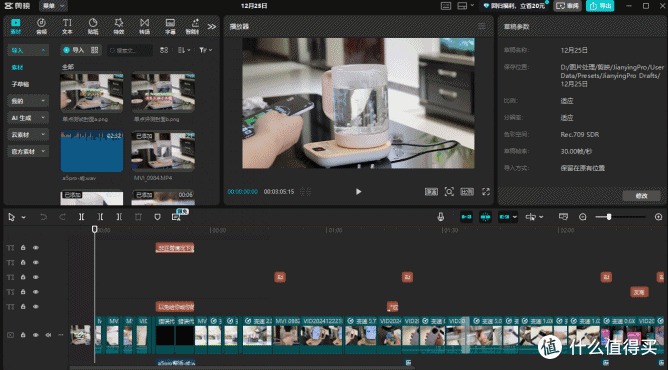
Task: Open the pointer tool dropdown arrow
Action: click(23, 217)
